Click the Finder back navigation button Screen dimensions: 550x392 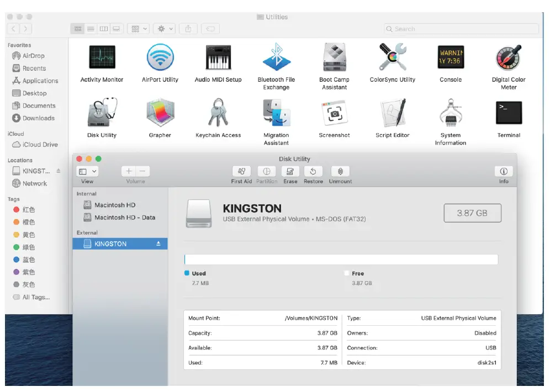pyautogui.click(x=13, y=29)
